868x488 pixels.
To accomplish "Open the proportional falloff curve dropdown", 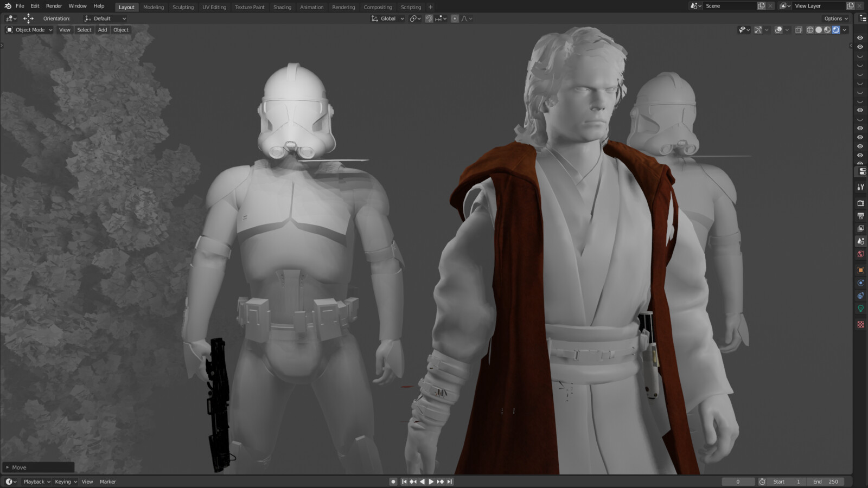I will point(467,18).
